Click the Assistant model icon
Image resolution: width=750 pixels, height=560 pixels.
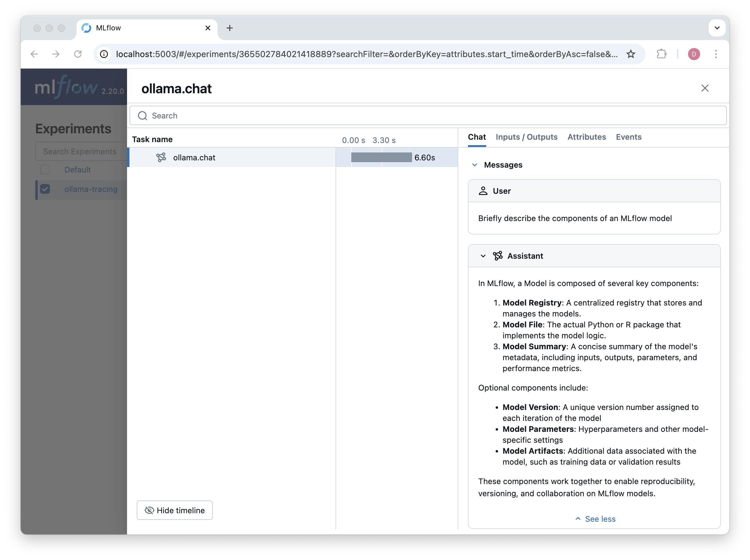coord(497,256)
